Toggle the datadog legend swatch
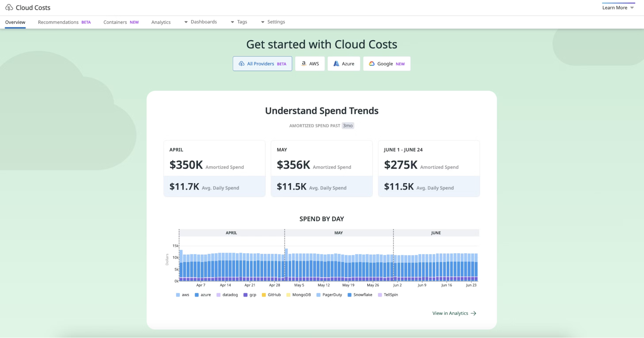The image size is (644, 338). coord(218,295)
